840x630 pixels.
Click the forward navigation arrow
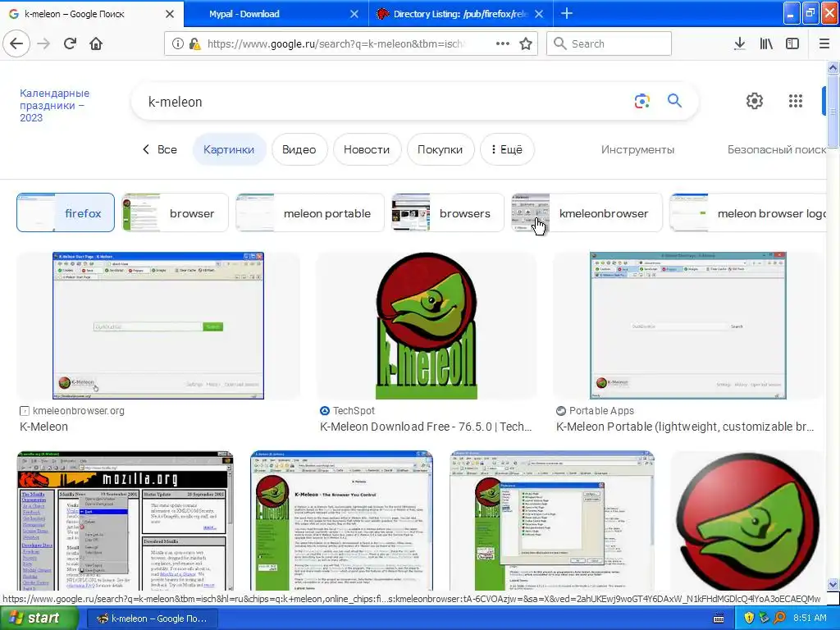pyautogui.click(x=43, y=43)
